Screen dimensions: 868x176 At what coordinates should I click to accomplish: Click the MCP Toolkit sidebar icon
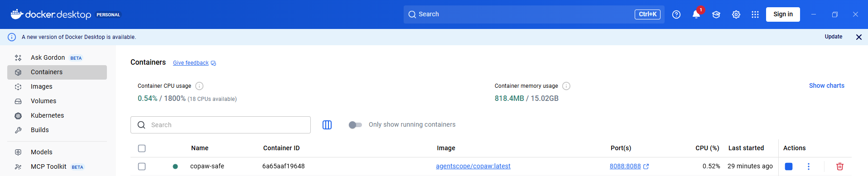[x=18, y=166]
